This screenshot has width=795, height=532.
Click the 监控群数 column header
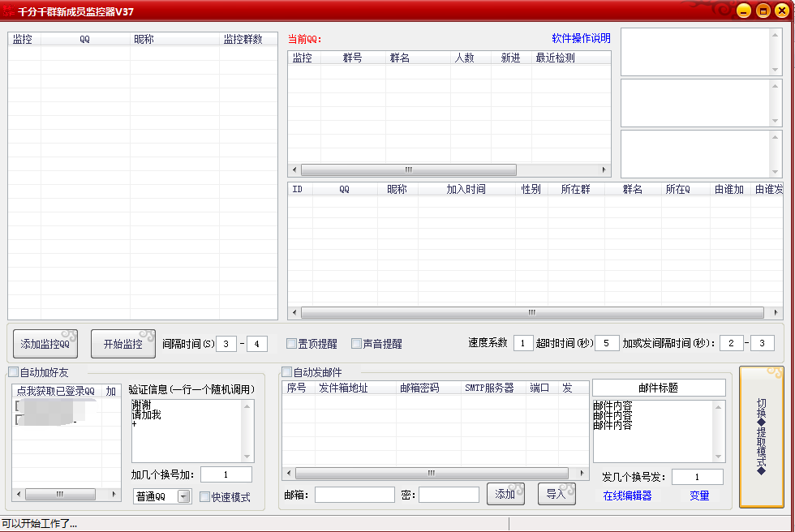248,39
